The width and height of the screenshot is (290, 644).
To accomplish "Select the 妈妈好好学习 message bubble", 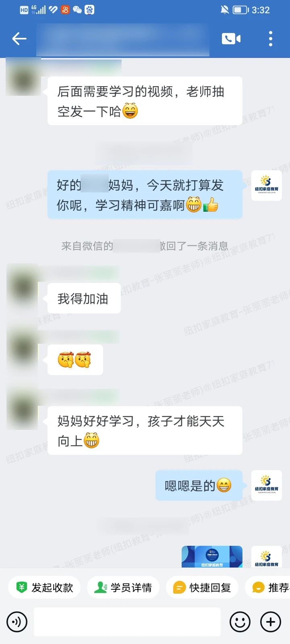I will pyautogui.click(x=145, y=431).
